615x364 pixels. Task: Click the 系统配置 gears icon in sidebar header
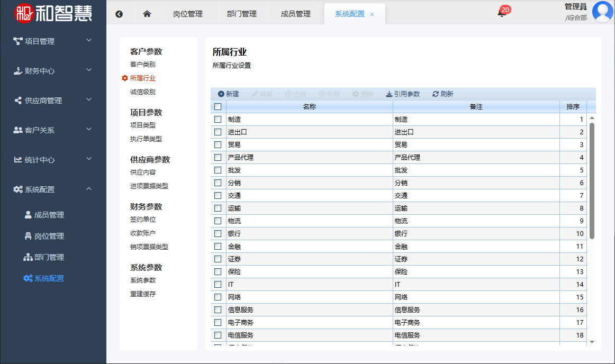(18, 189)
